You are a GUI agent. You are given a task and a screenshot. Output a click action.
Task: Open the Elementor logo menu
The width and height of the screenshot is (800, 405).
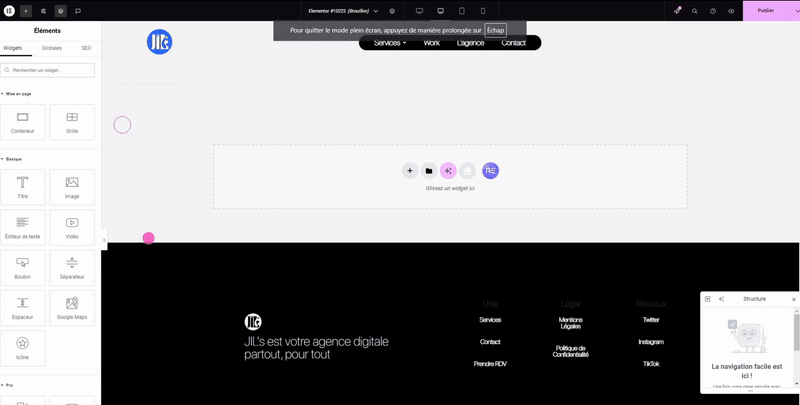(9, 11)
